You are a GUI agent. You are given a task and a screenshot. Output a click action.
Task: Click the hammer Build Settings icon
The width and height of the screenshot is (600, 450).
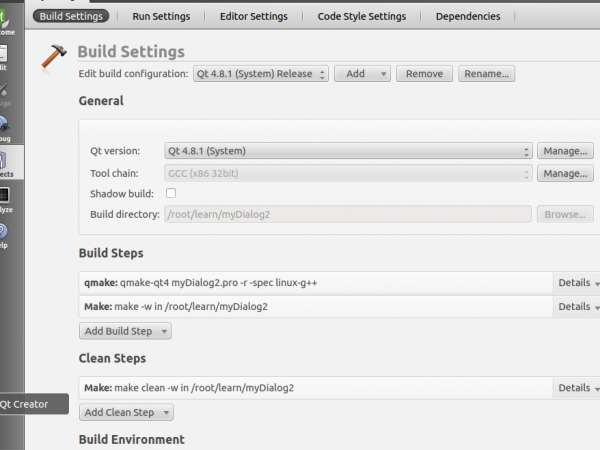(54, 57)
